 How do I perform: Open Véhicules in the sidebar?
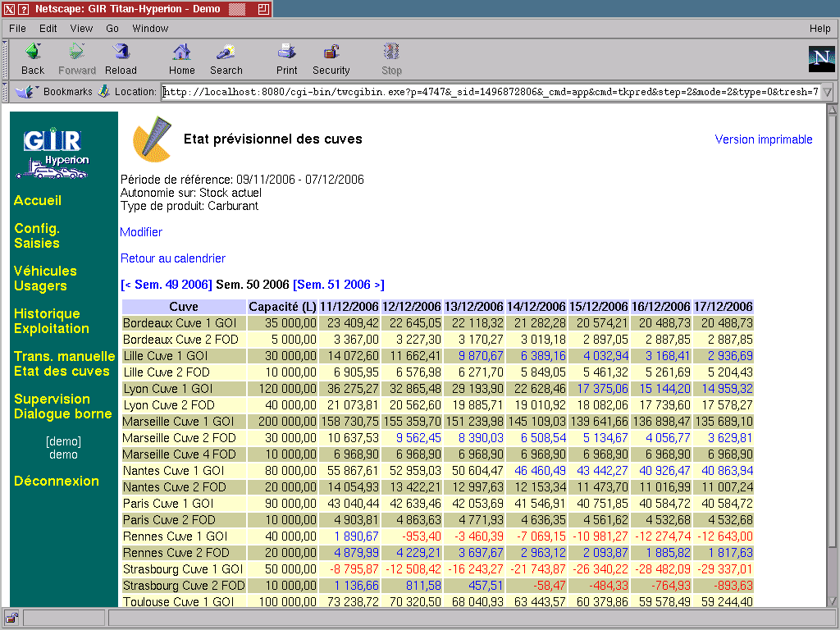pos(45,271)
